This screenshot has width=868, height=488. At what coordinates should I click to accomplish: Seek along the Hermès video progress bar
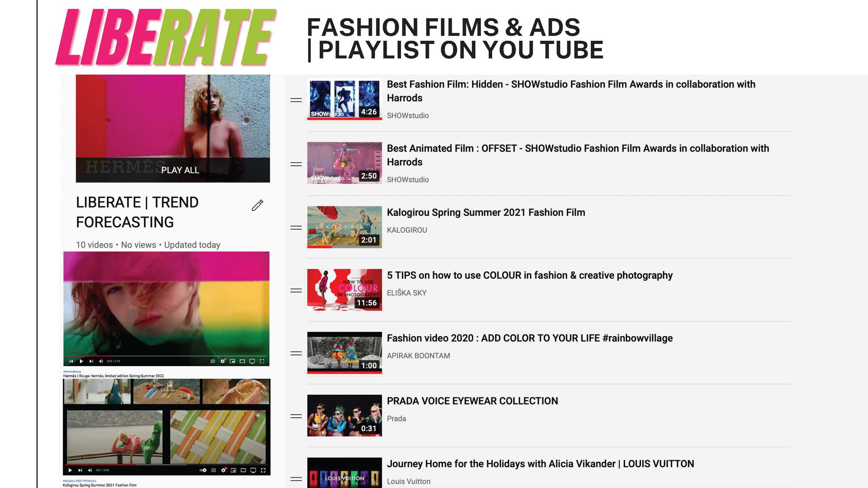[x=166, y=356]
